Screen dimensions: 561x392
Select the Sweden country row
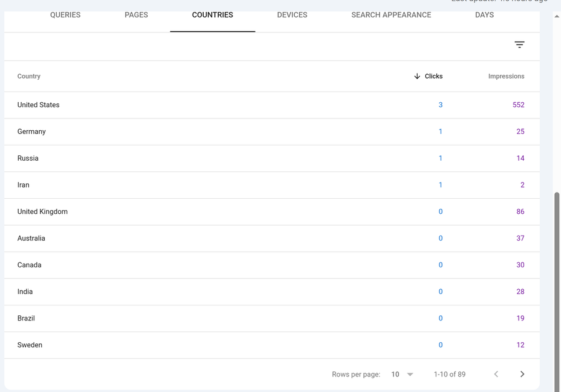coord(272,345)
